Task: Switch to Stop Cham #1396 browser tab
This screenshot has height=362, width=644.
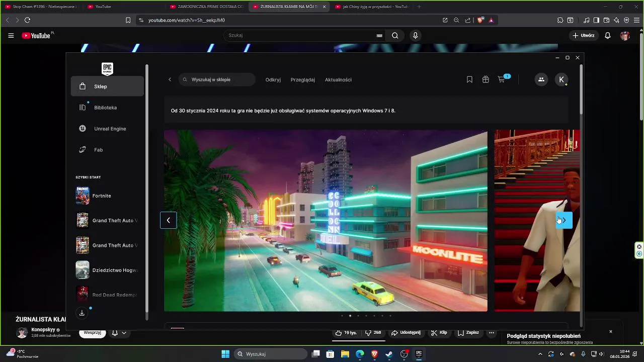Action: click(x=41, y=7)
